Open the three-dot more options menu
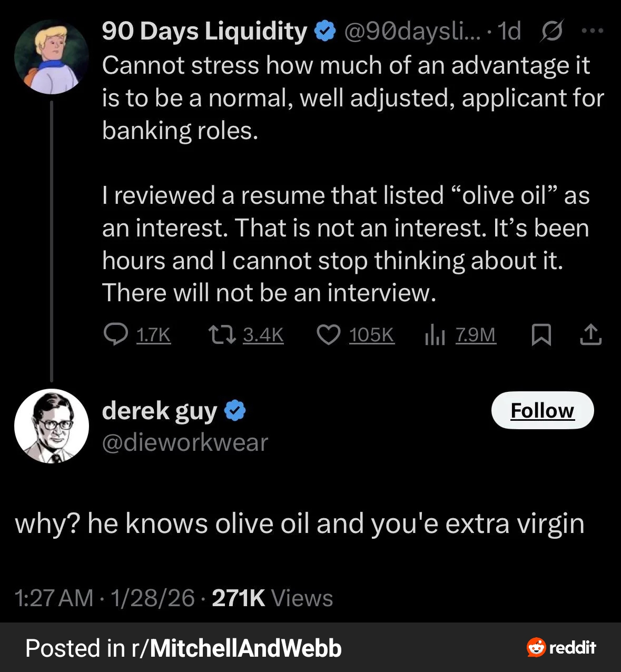 pos(593,31)
